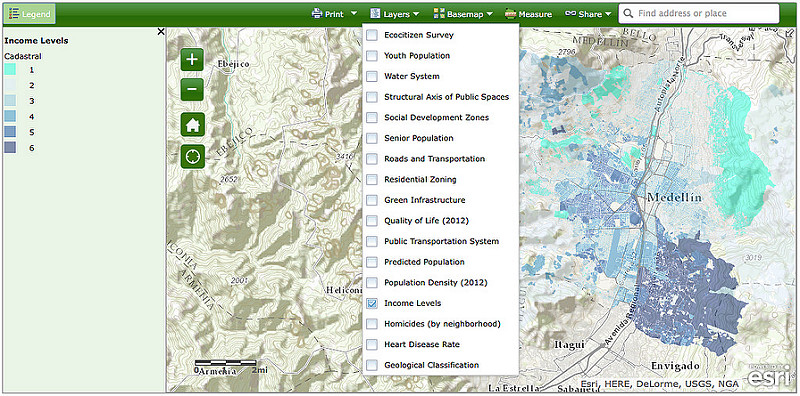Open the esri logo link

[x=769, y=376]
